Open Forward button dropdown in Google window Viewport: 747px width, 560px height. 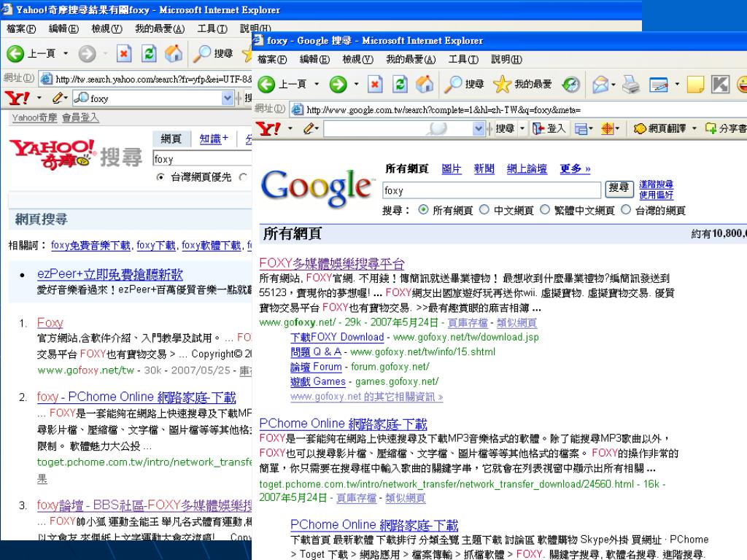[356, 85]
